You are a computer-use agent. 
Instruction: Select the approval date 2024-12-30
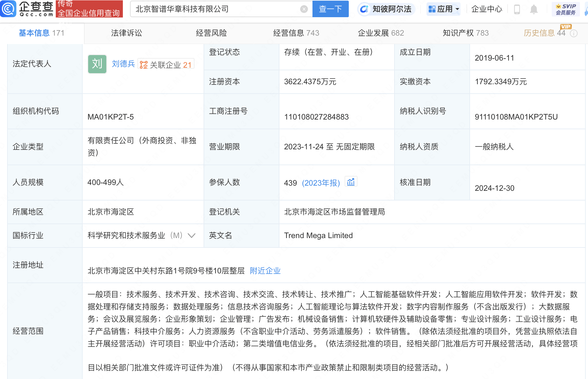pos(494,188)
